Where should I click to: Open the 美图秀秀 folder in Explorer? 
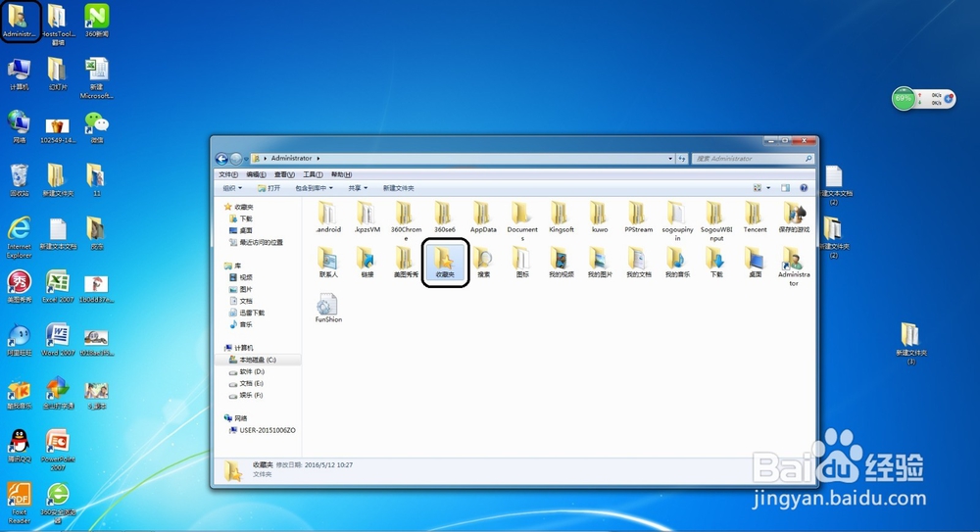point(406,262)
